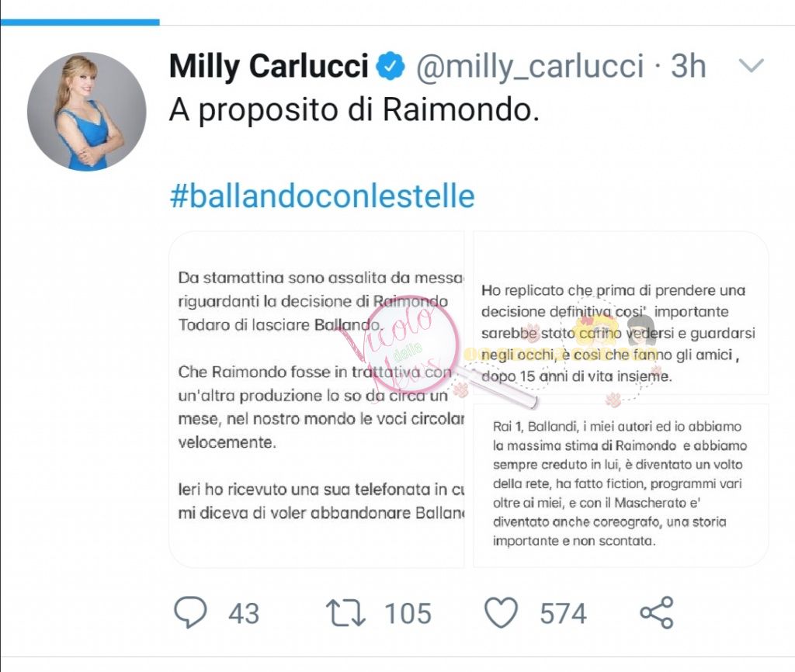This screenshot has height=672, width=795.
Task: Click the Milly Carlucci display name
Action: tap(269, 67)
